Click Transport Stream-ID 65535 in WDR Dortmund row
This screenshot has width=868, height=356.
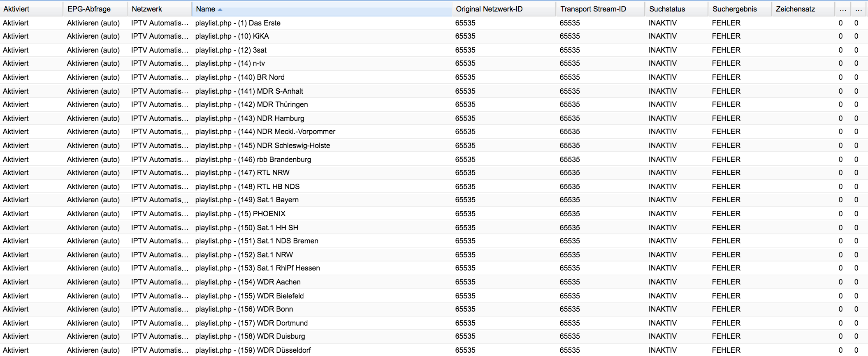(570, 323)
